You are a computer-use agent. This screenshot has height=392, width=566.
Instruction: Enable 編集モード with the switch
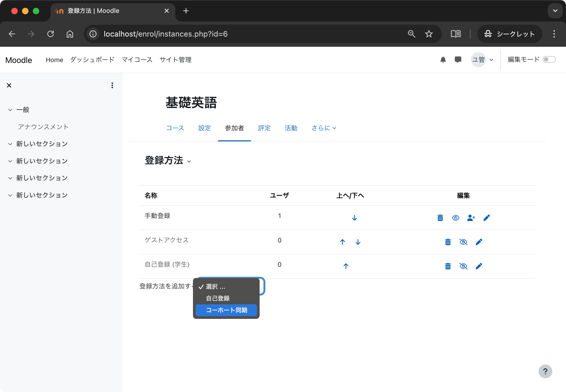550,59
